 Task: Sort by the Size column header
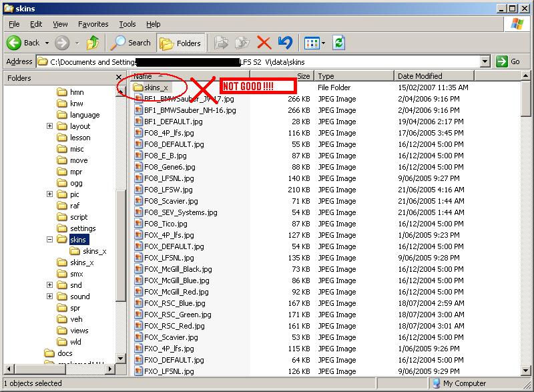coord(281,76)
